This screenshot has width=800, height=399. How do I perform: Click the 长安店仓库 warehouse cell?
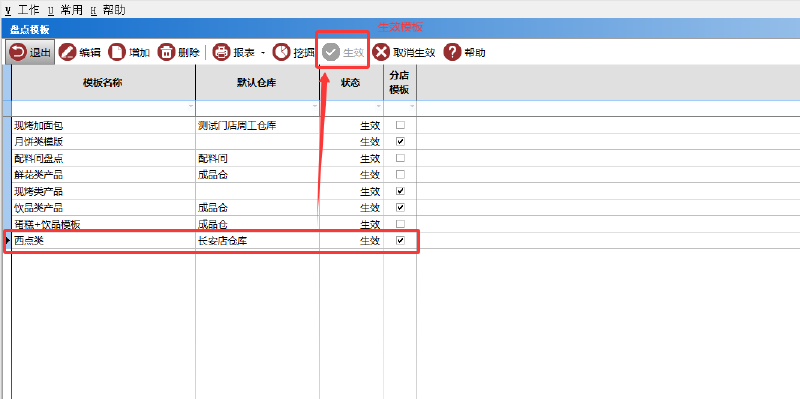coord(258,241)
